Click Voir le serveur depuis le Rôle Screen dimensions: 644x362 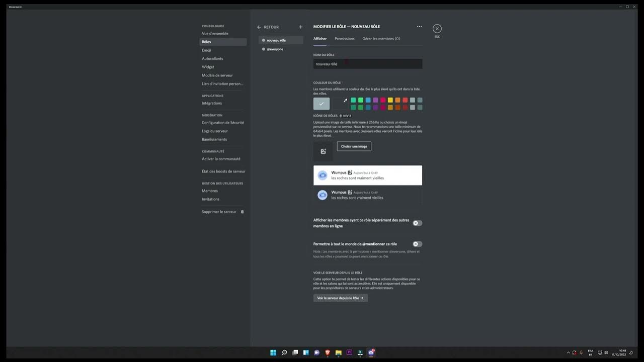341,298
